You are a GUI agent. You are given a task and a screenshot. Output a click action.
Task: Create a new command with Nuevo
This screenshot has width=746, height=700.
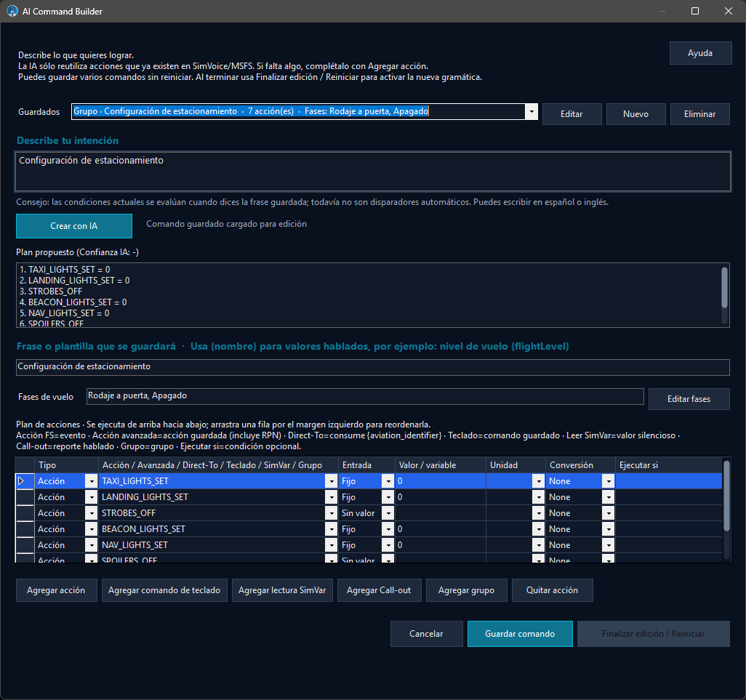[x=635, y=114]
